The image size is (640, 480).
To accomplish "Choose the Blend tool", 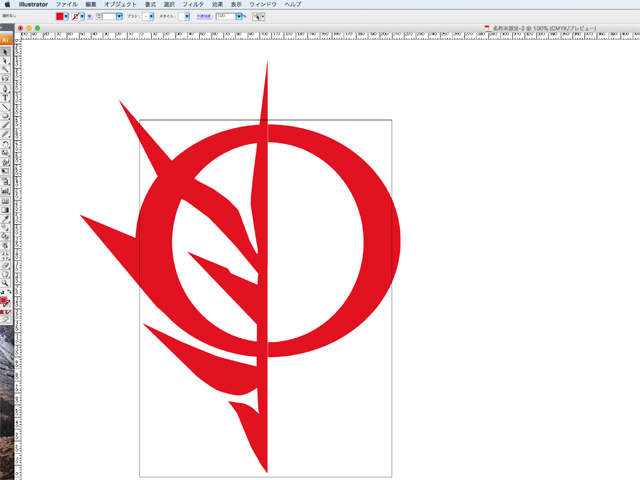I will pos(5,228).
